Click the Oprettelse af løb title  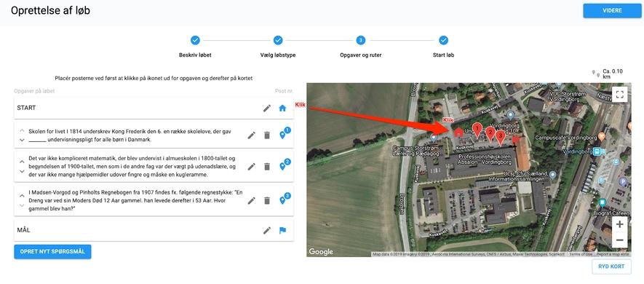tap(50, 11)
